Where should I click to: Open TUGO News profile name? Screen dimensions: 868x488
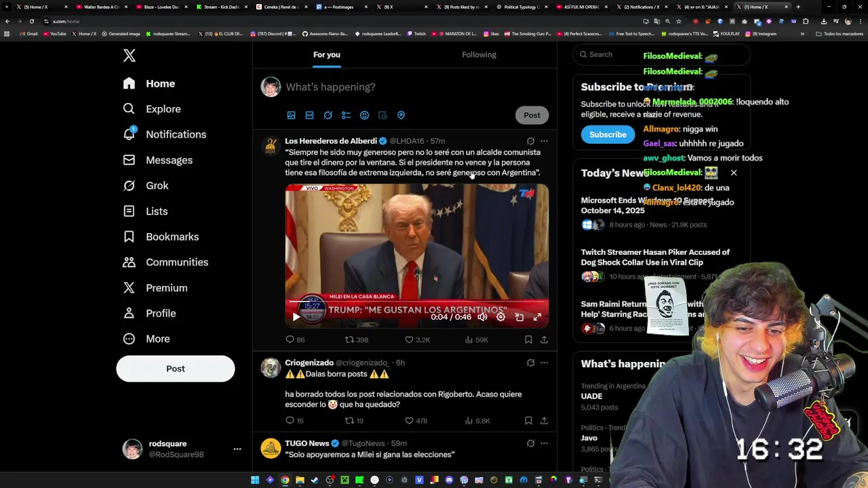tap(307, 443)
